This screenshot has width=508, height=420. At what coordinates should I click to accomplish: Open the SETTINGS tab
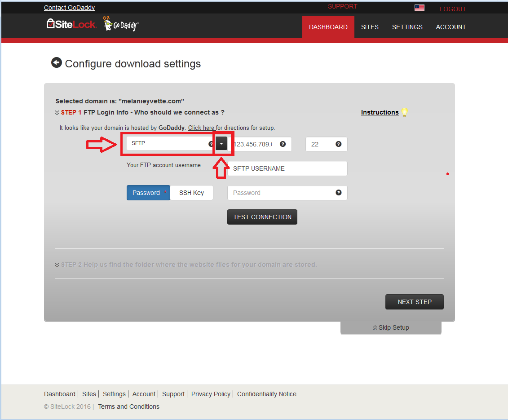407,27
